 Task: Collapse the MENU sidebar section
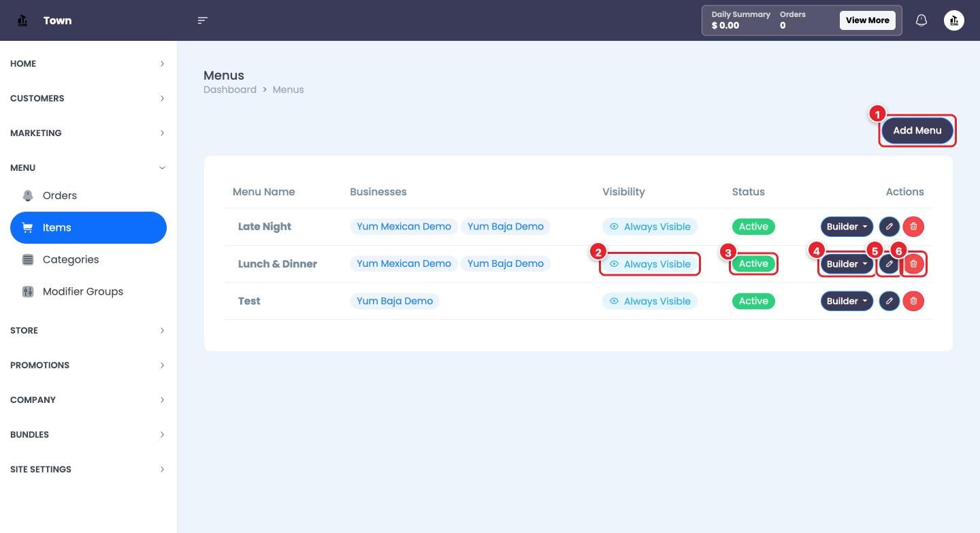tap(88, 167)
